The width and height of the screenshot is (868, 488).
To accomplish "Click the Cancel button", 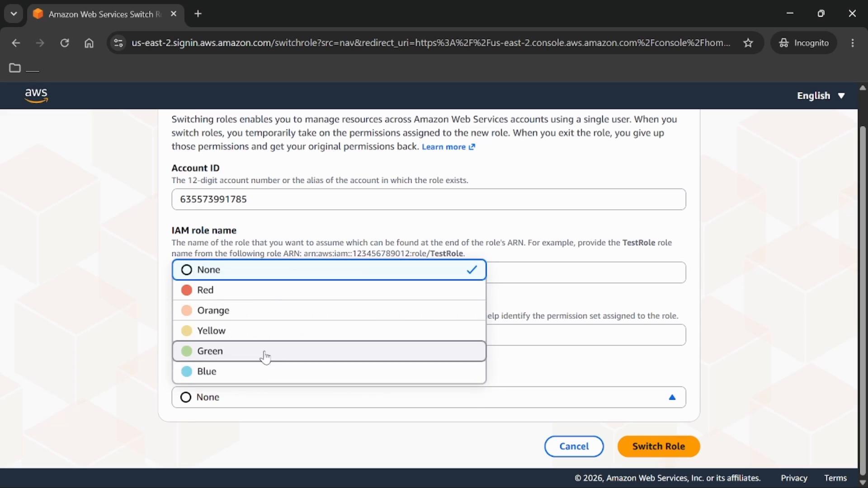I will coord(574,446).
